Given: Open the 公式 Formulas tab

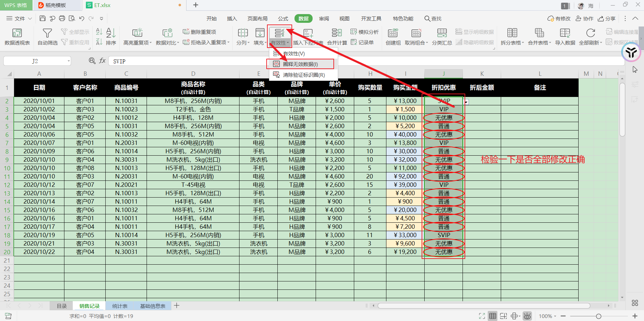Looking at the screenshot, I should [x=283, y=18].
